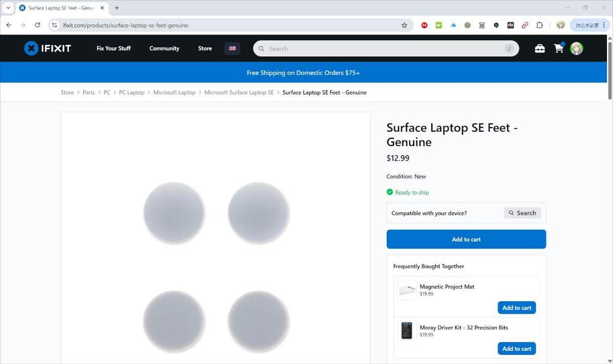Go back with browser back arrow

coord(9,25)
